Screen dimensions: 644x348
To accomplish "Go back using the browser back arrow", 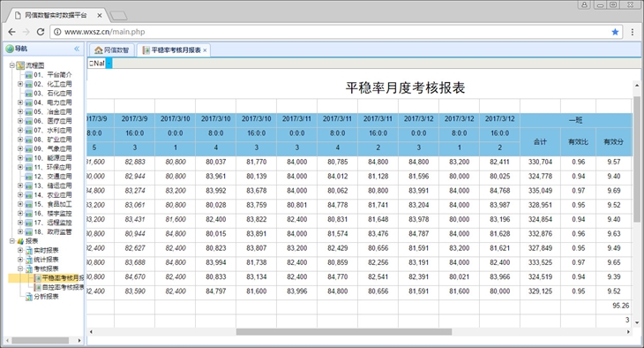I will [x=12, y=32].
